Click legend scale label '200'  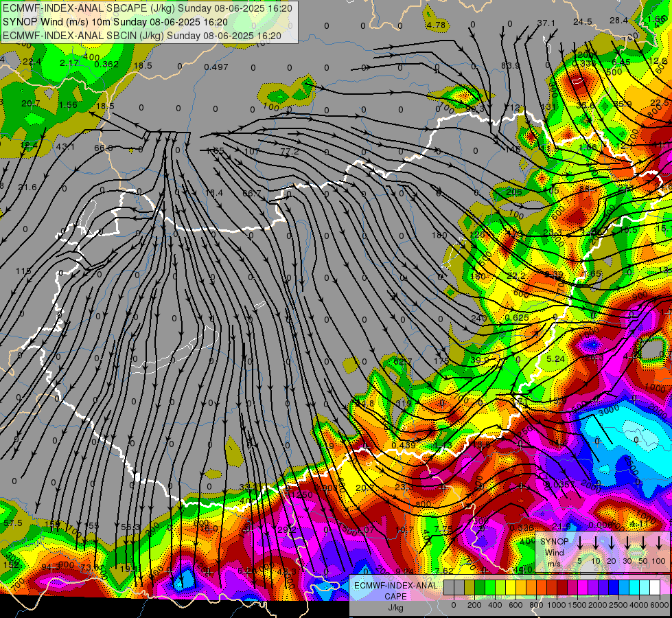tap(474, 605)
